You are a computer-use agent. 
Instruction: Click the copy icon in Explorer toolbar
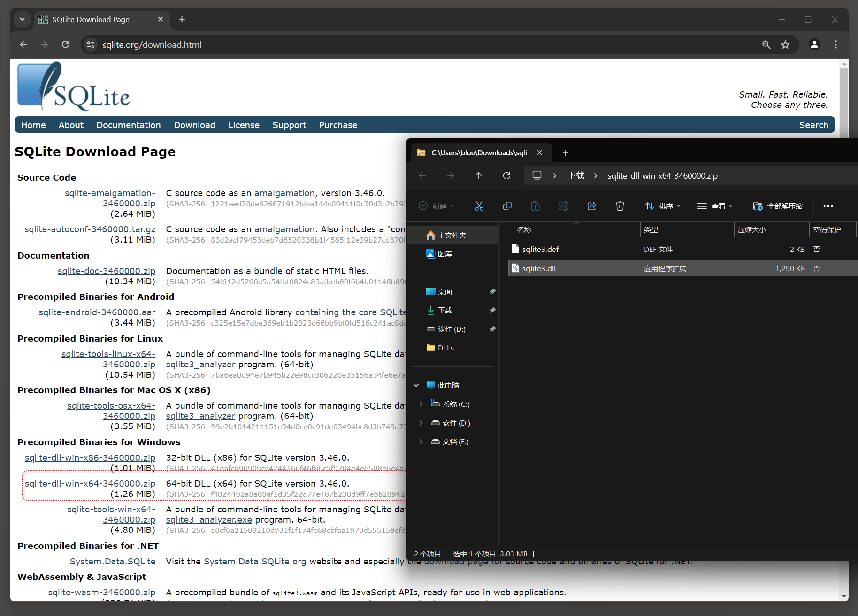point(507,206)
